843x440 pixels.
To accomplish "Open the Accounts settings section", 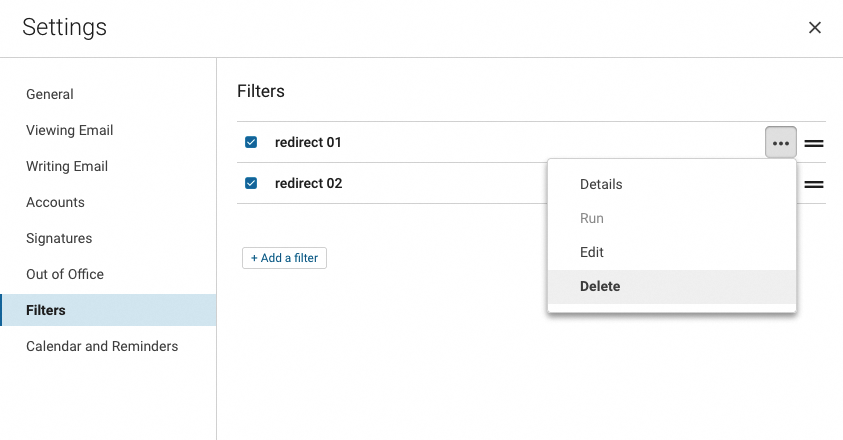I will pos(55,203).
